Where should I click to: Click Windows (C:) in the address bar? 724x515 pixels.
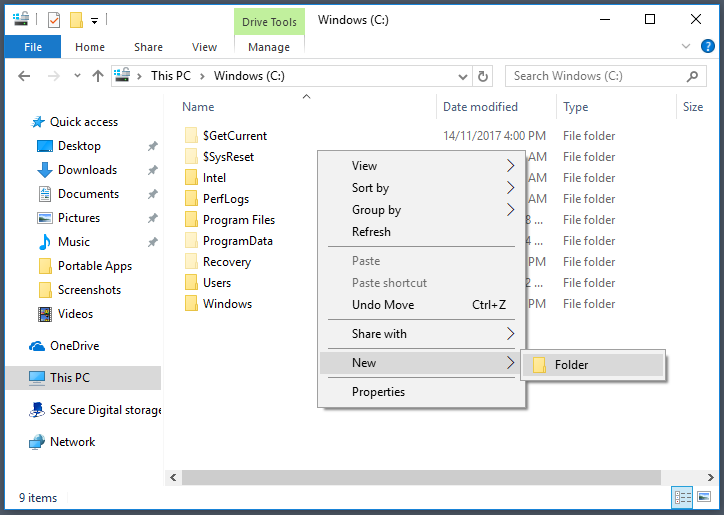pos(249,76)
